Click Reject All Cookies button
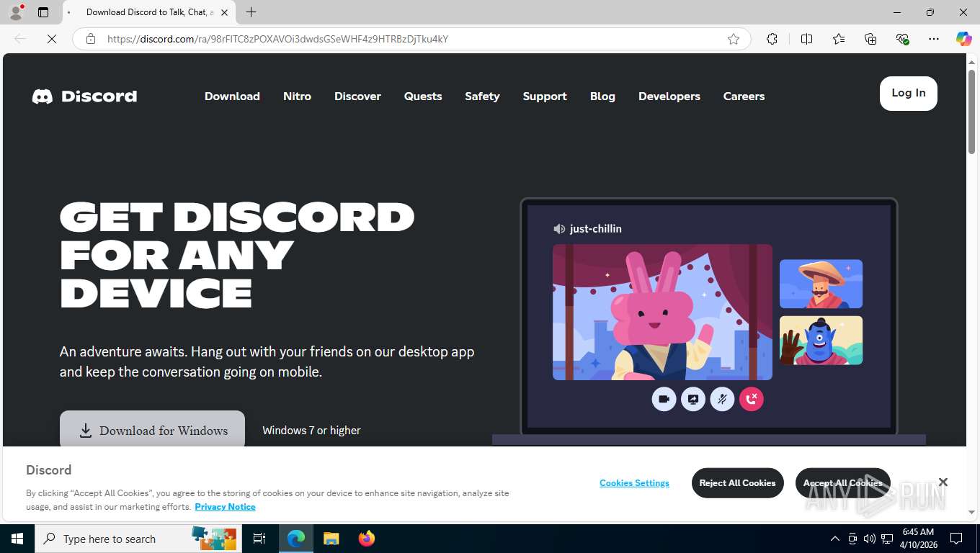Screen dimensions: 980x553 point(737,483)
